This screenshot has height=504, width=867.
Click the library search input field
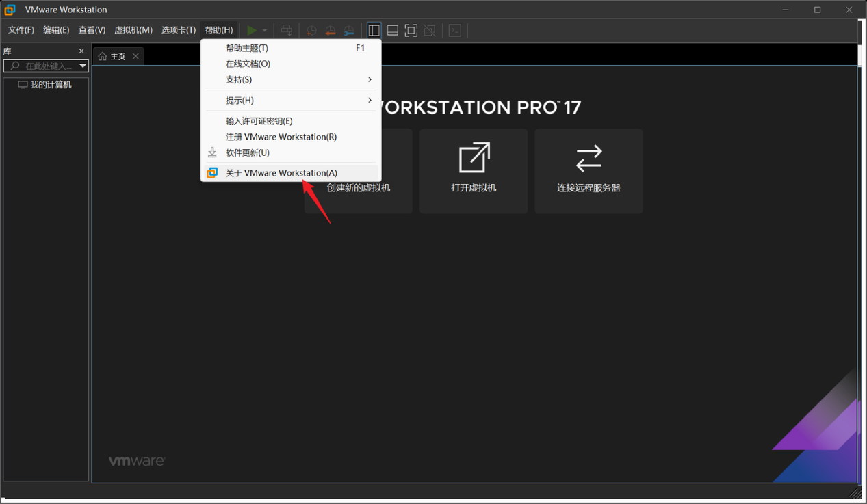click(42, 66)
